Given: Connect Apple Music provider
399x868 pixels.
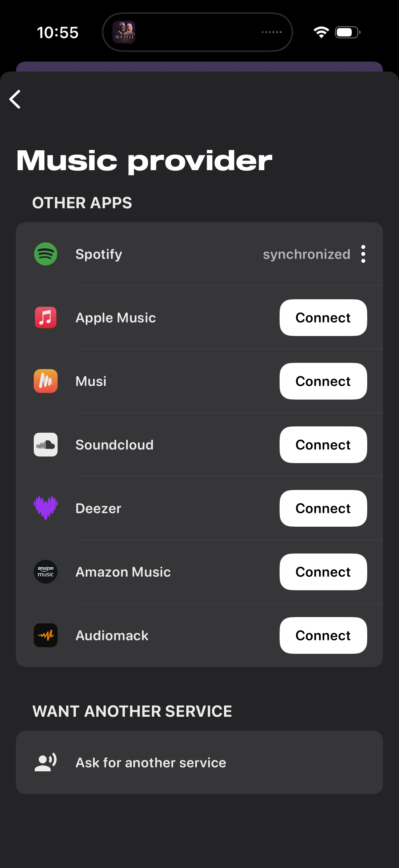Looking at the screenshot, I should [x=323, y=317].
